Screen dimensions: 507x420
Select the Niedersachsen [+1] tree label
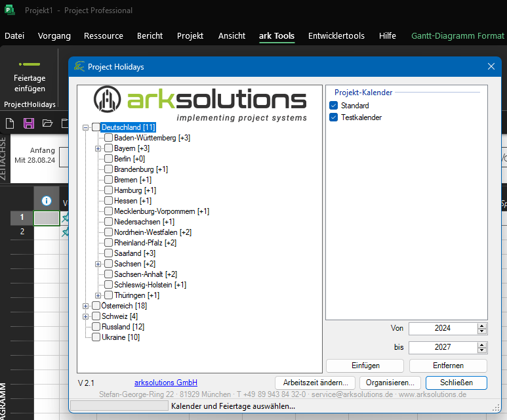pos(144,222)
